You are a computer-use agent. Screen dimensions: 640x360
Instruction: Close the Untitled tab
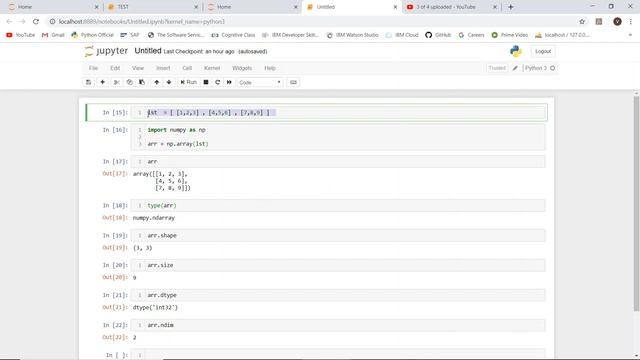[x=395, y=7]
